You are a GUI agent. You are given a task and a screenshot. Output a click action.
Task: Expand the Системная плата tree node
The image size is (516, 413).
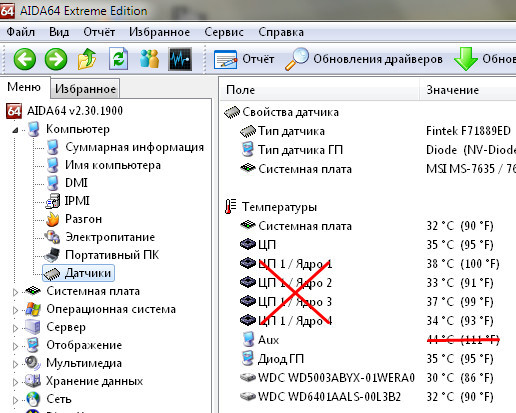[x=15, y=292]
